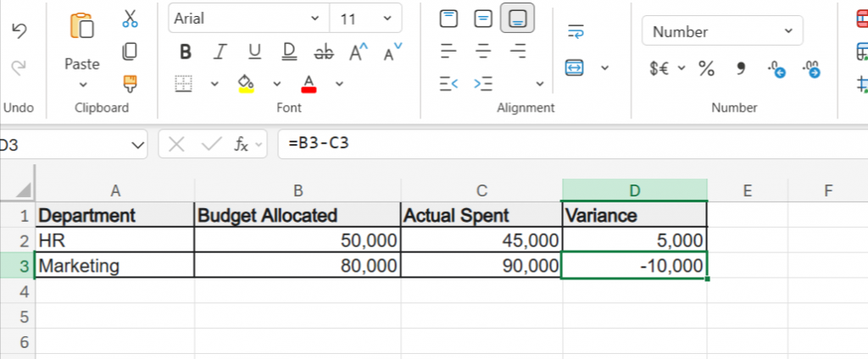
Task: Click the Percent Style icon
Action: click(706, 69)
